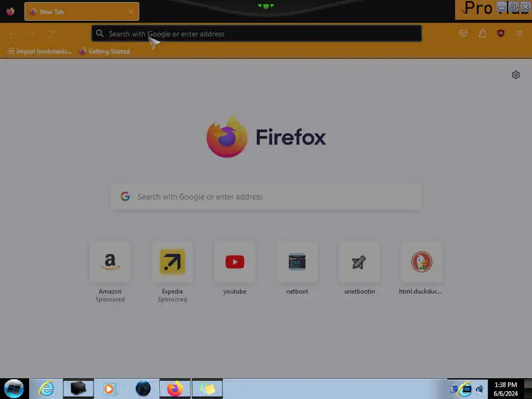
Task: Open the Extensions puzzle icon
Action: tap(482, 33)
